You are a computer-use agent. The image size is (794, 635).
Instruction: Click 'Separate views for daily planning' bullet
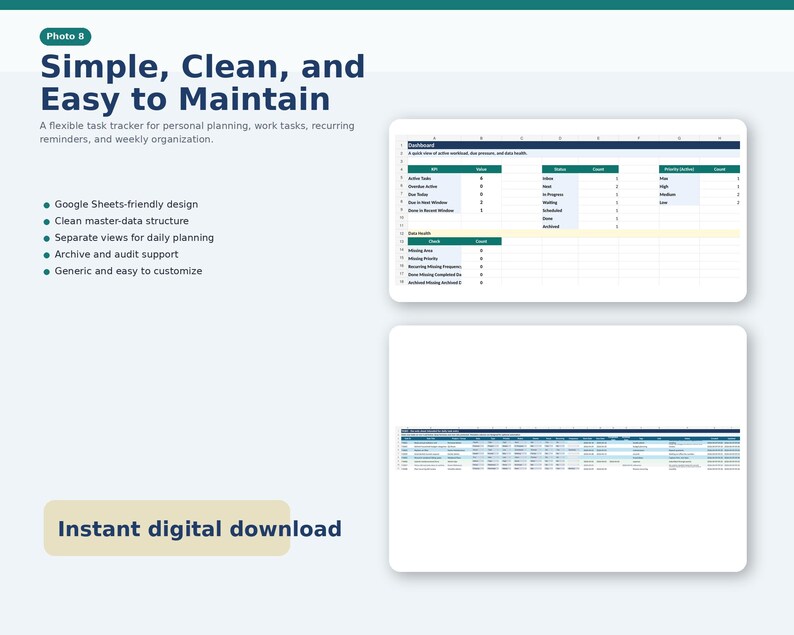[134, 237]
